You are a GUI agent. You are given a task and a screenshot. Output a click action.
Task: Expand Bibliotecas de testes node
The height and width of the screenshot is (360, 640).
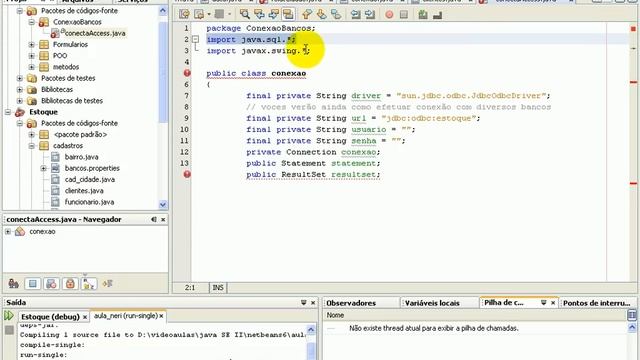click(20, 100)
